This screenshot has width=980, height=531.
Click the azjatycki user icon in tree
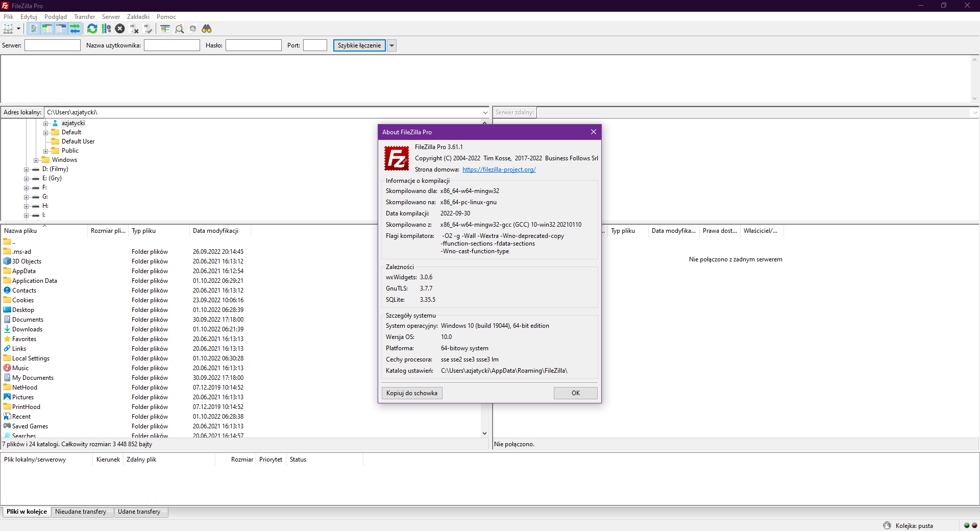point(55,123)
